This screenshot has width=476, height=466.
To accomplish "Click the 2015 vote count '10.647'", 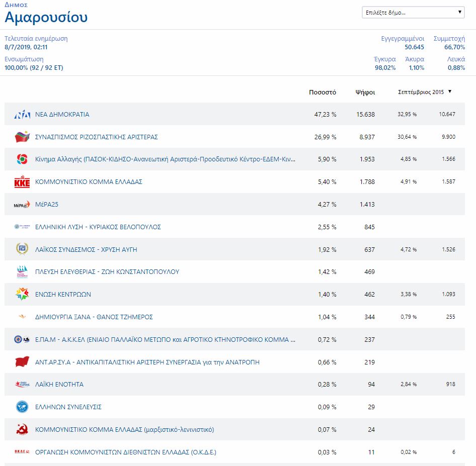I will click(447, 114).
